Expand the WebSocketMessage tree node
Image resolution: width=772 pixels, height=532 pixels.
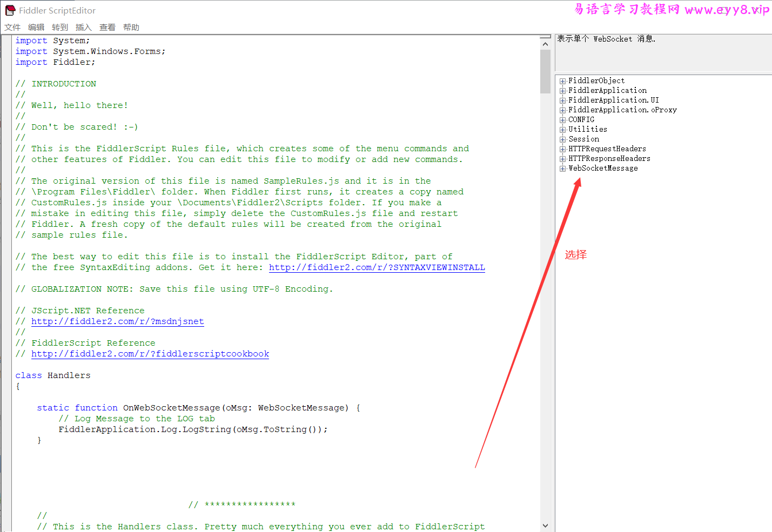click(562, 169)
